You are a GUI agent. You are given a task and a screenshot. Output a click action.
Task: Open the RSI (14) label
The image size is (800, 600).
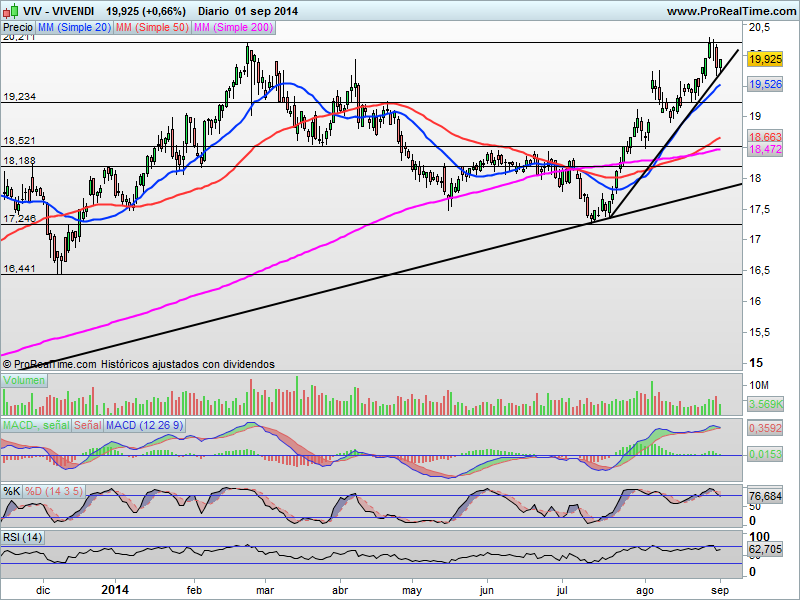click(x=22, y=537)
